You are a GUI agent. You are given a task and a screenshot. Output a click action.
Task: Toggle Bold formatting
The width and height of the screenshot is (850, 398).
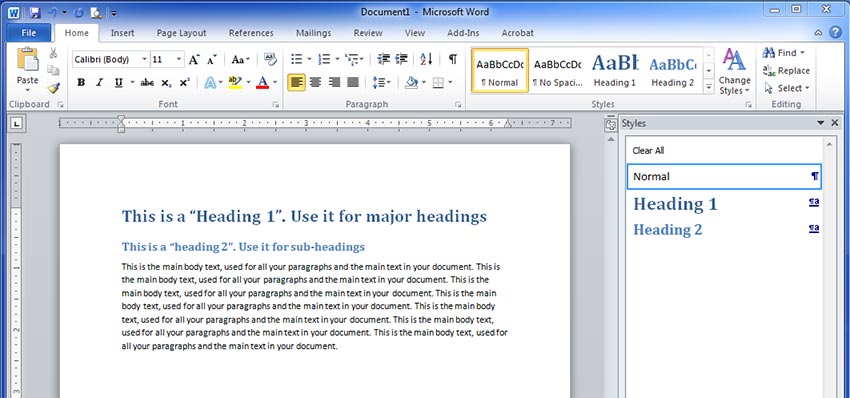[81, 82]
